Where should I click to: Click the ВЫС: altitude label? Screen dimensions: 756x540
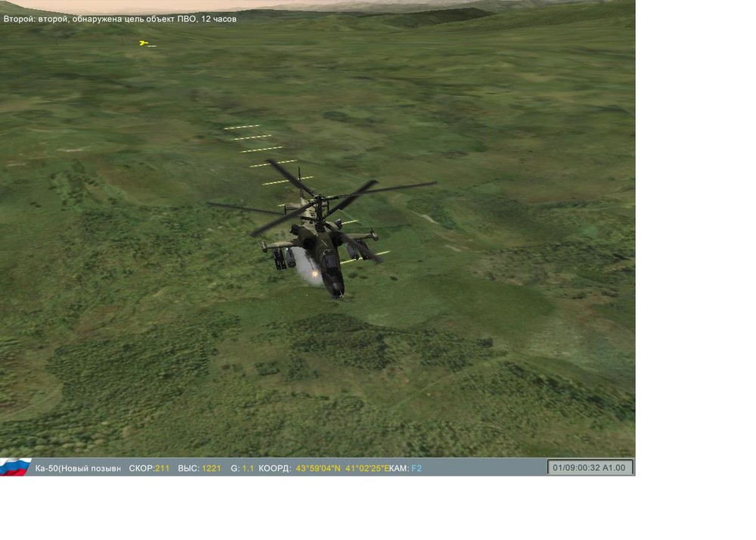189,468
